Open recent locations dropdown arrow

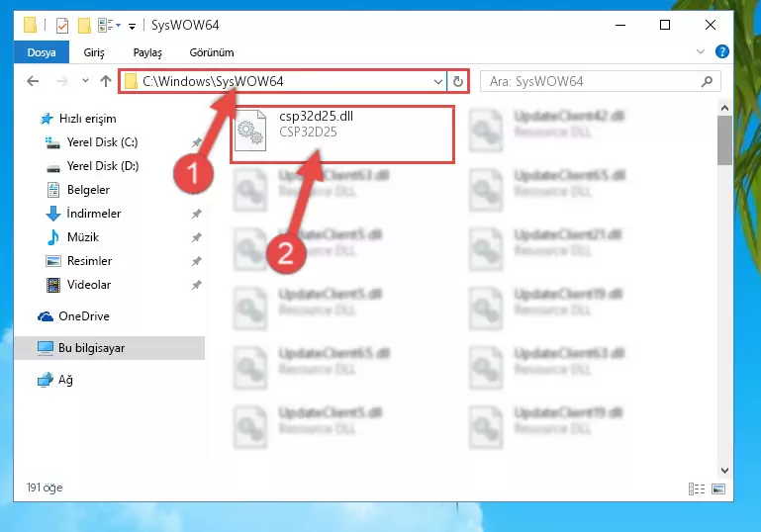pos(85,80)
